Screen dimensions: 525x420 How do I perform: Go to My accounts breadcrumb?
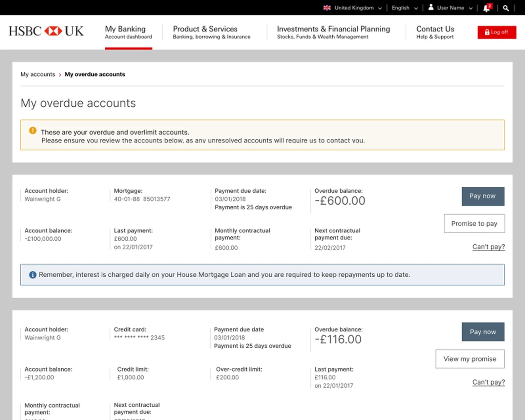(x=38, y=74)
